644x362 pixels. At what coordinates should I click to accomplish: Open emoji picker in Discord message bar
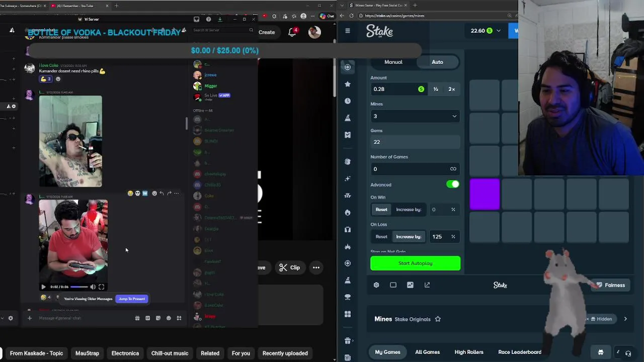point(169,318)
